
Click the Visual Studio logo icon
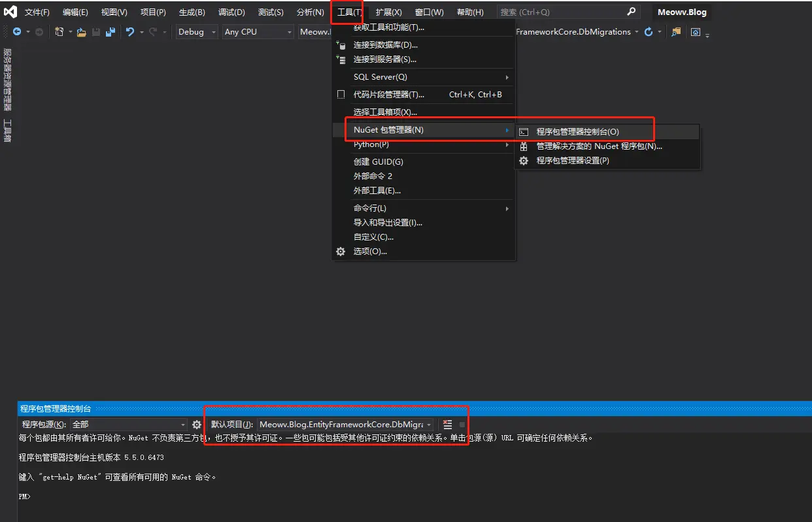(10, 12)
